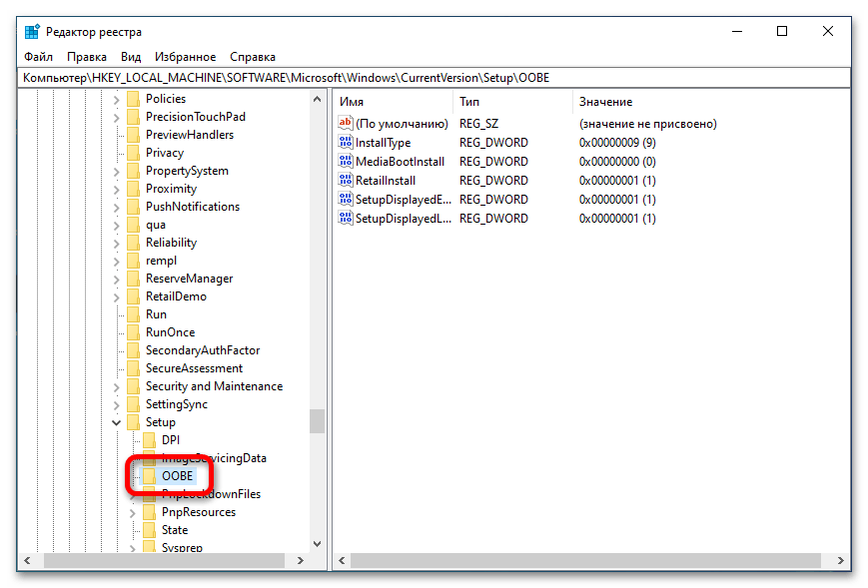Image resolution: width=868 pixels, height=588 pixels.
Task: Open the Вид menu
Action: (x=131, y=57)
